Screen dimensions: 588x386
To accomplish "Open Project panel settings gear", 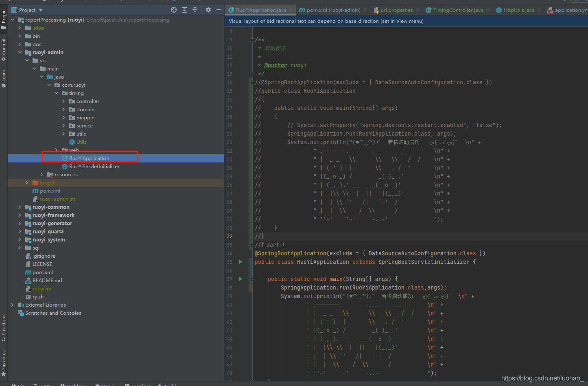I will pyautogui.click(x=209, y=9).
